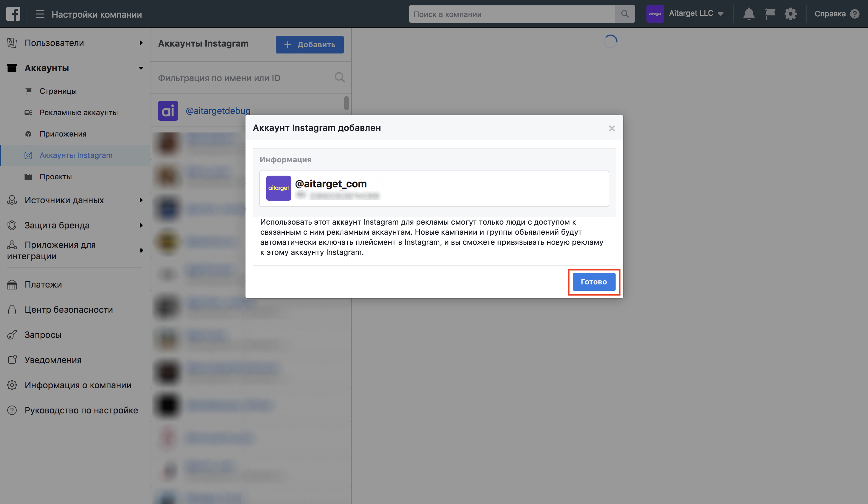The width and height of the screenshot is (868, 504).
Task: Click the Готово button
Action: click(x=594, y=282)
